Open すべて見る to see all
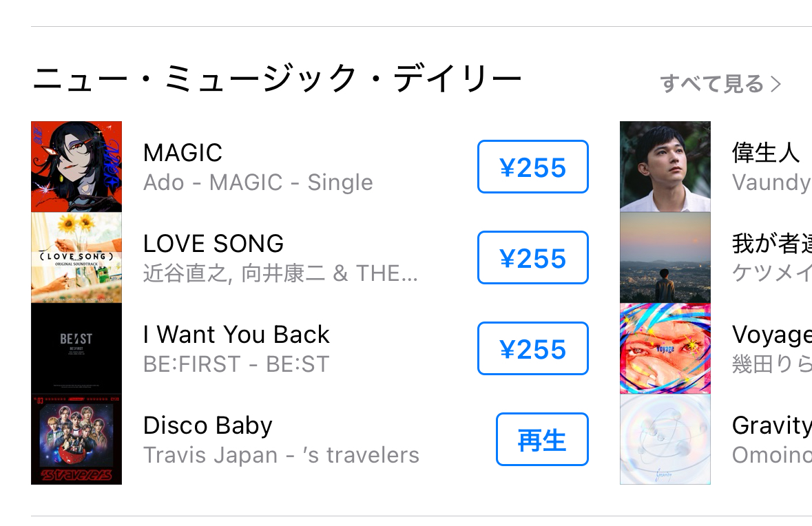Screen dimensions: 812x526 (x=720, y=84)
